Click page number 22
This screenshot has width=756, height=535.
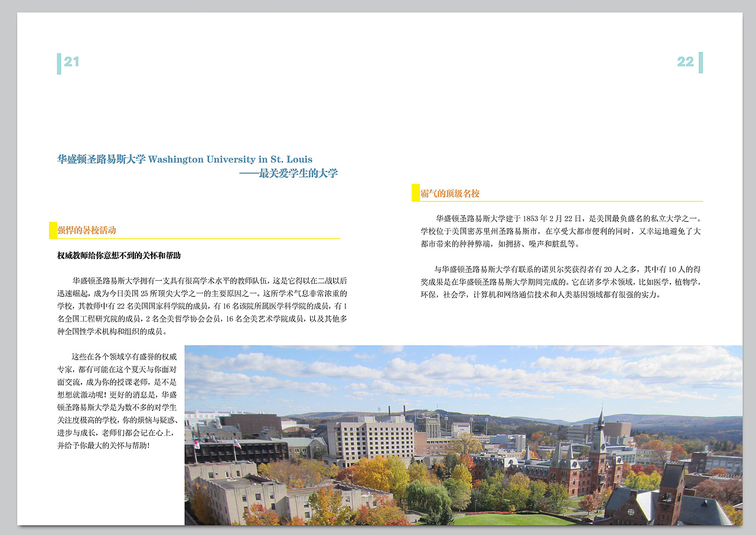pos(685,62)
